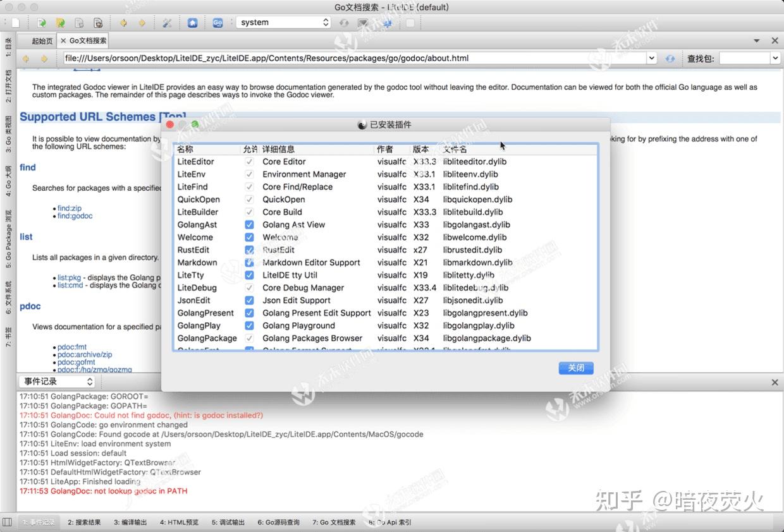The height and width of the screenshot is (532, 784).
Task: Click the 关闭 button in plugins dialog
Action: point(576,368)
